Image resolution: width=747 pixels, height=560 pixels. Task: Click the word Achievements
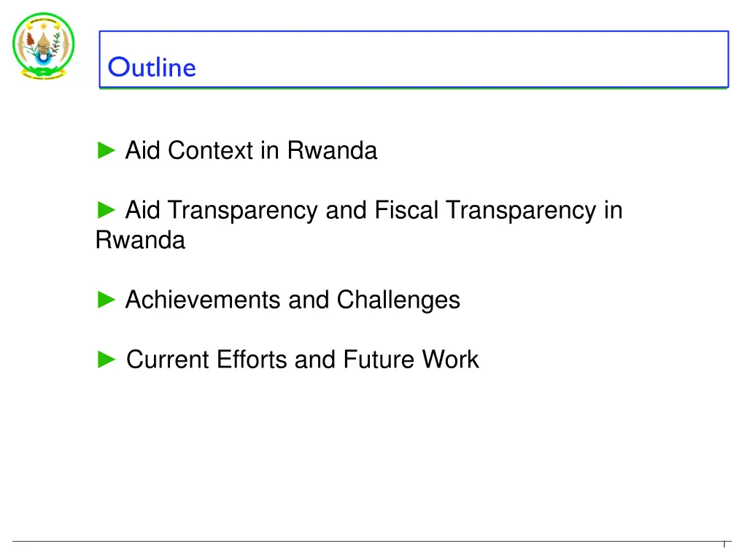pyautogui.click(x=203, y=300)
